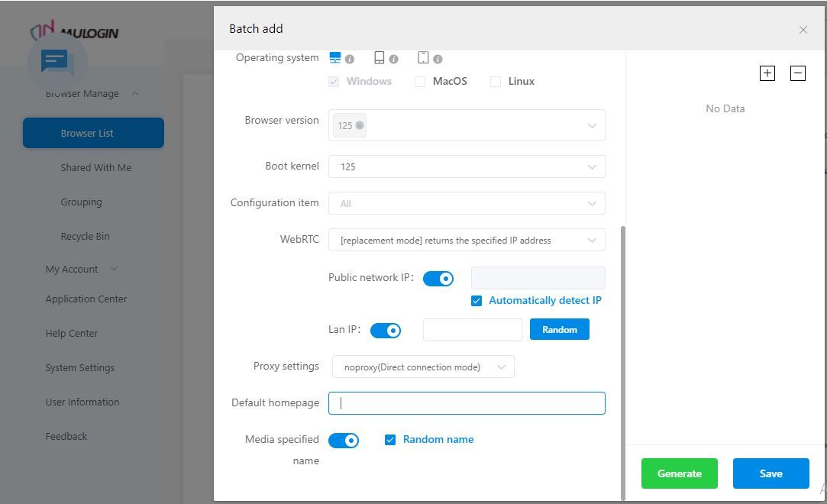Check the Linux checkbox

click(x=496, y=82)
